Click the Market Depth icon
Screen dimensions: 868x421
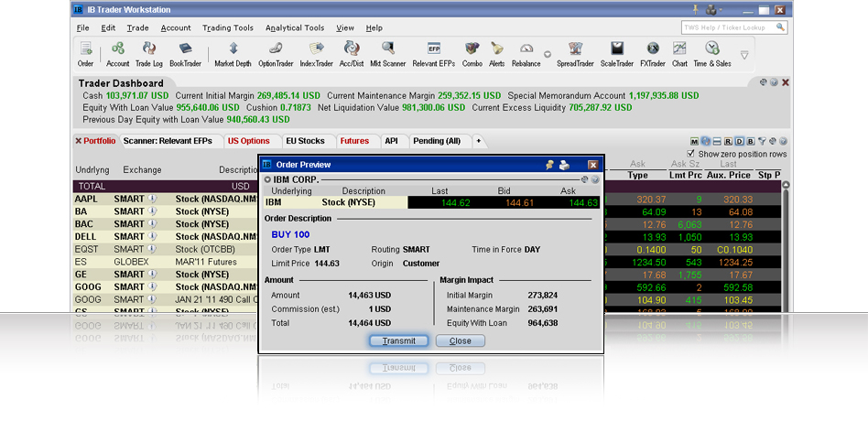pos(233,54)
